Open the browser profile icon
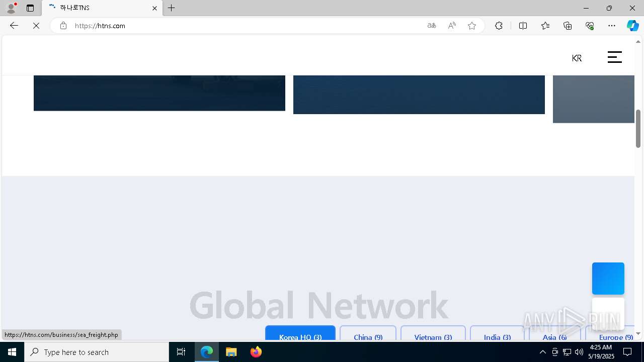The width and height of the screenshot is (644, 362). pyautogui.click(x=11, y=8)
